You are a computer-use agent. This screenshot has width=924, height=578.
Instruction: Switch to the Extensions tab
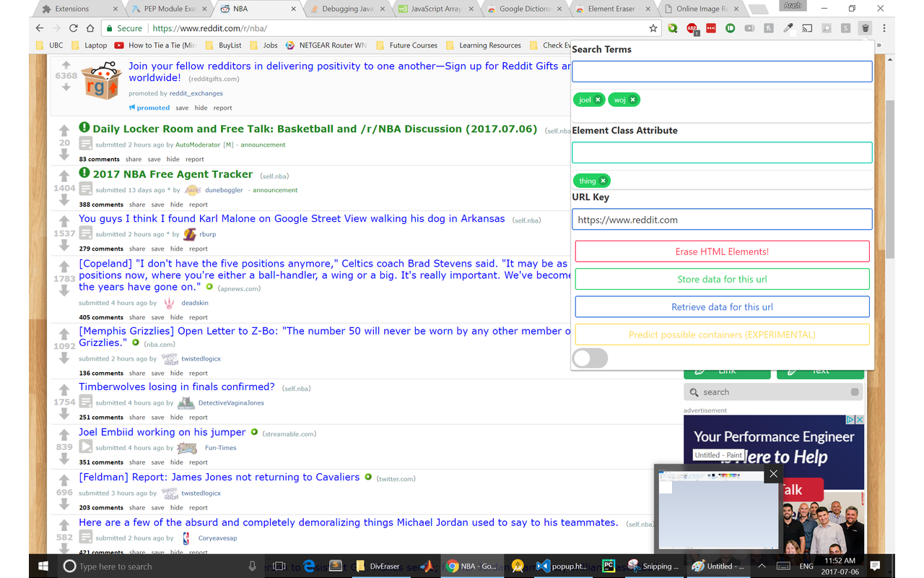[x=77, y=9]
